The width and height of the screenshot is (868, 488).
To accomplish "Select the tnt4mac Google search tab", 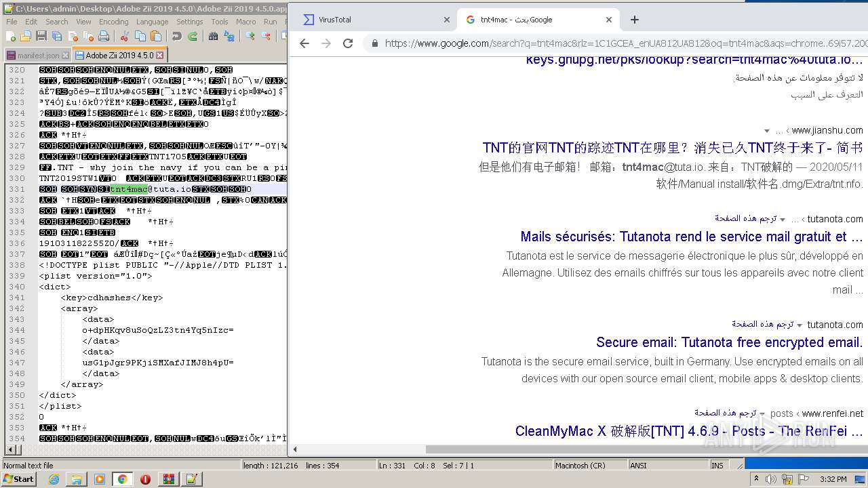I will tap(538, 20).
